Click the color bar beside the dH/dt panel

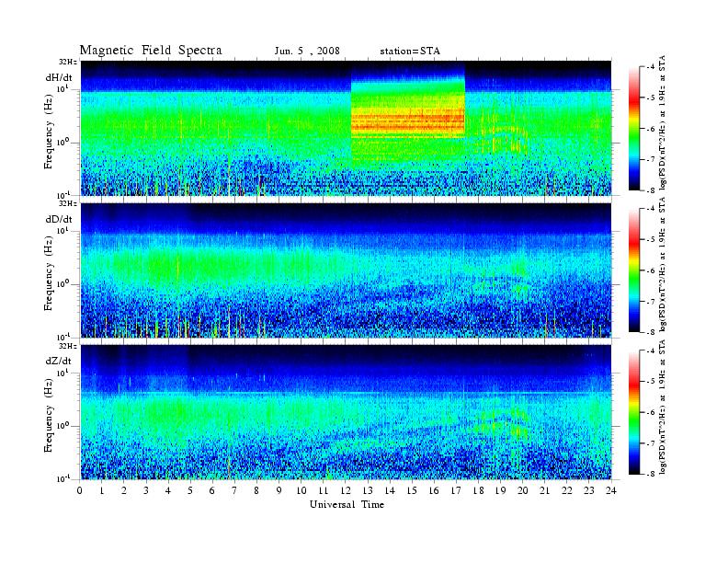(x=633, y=129)
